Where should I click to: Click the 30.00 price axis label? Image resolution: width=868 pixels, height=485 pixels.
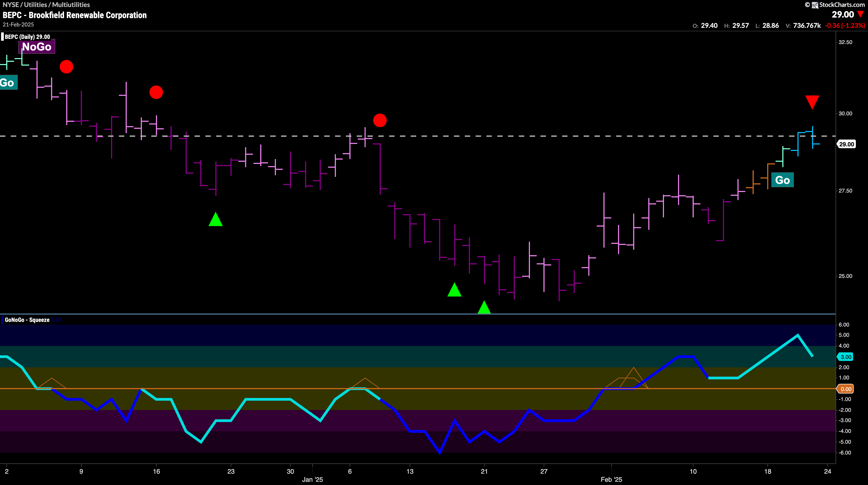(x=845, y=113)
